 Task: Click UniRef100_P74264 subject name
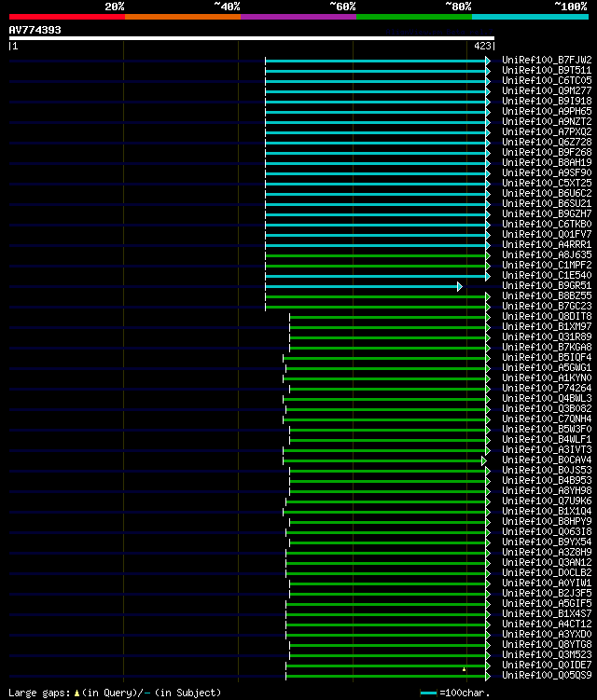(x=547, y=389)
